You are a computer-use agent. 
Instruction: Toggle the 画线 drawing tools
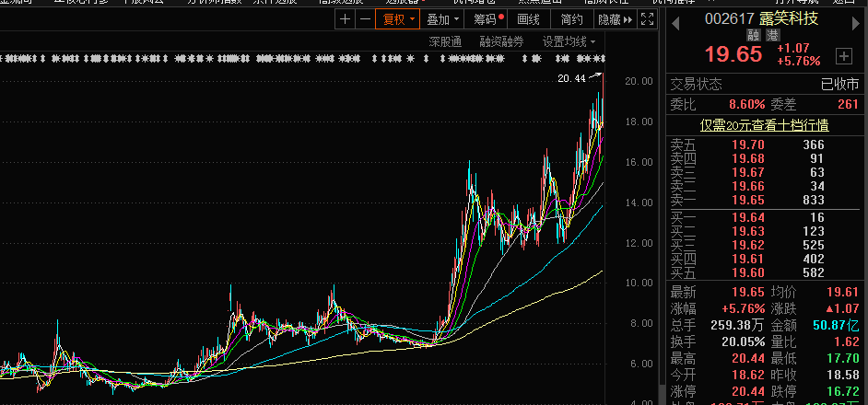click(x=528, y=18)
